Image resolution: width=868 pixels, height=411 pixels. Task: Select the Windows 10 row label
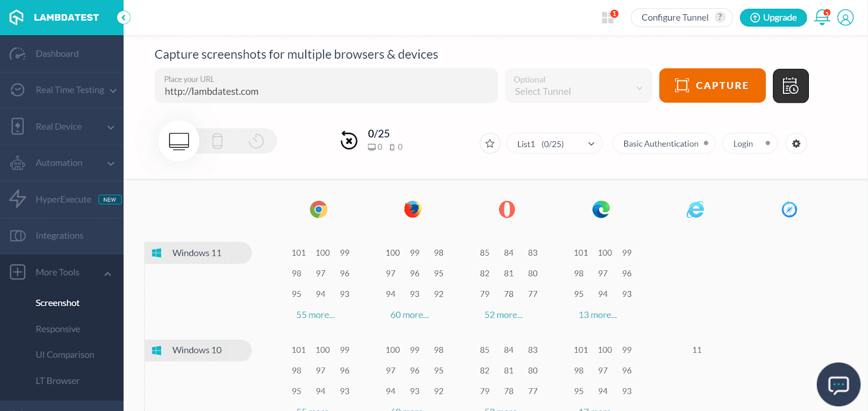coord(198,350)
